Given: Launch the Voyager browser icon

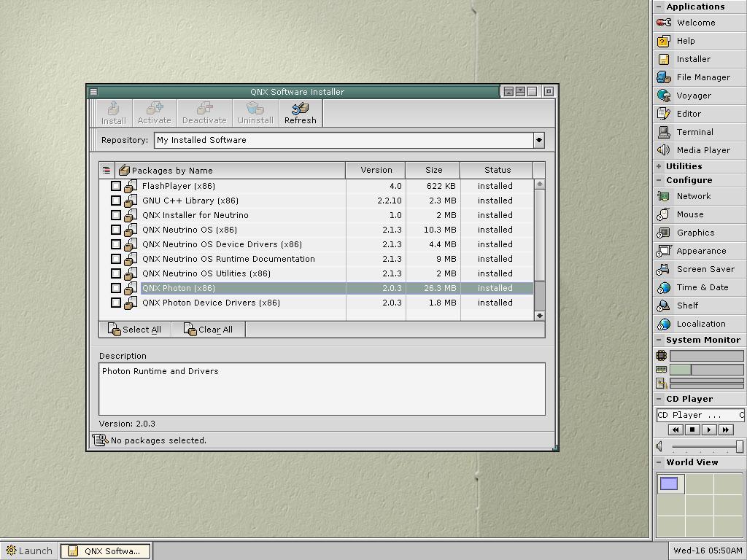Looking at the screenshot, I should [x=664, y=96].
